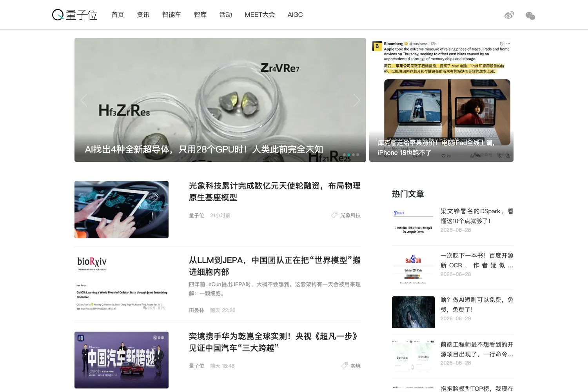588x392 pixels.
Task: Click the 奕境 tag link
Action: click(x=355, y=366)
